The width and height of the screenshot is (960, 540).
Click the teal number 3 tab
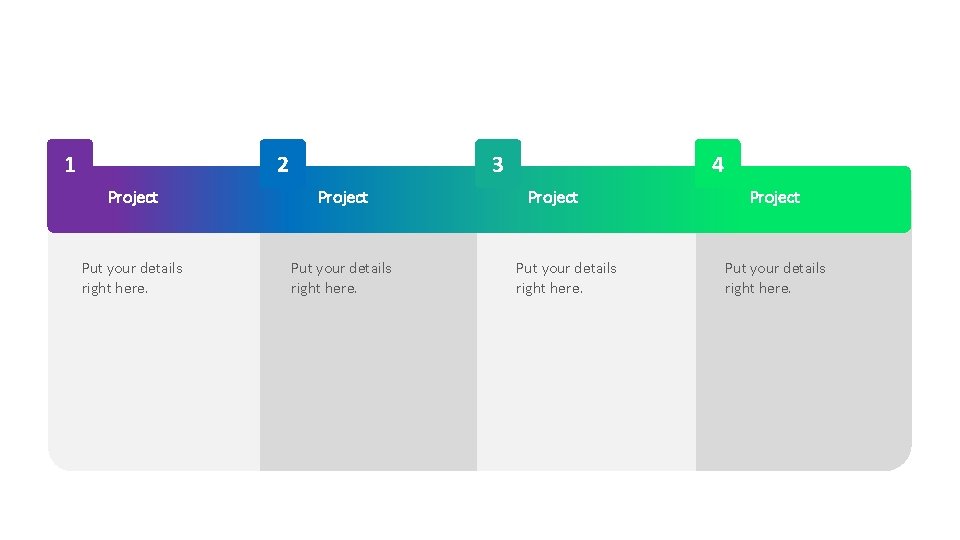(498, 163)
